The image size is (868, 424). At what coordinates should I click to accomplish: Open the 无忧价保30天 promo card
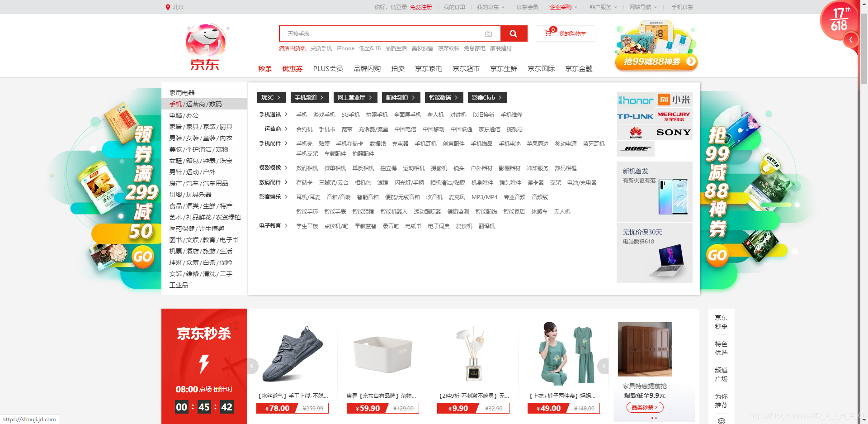[655, 253]
